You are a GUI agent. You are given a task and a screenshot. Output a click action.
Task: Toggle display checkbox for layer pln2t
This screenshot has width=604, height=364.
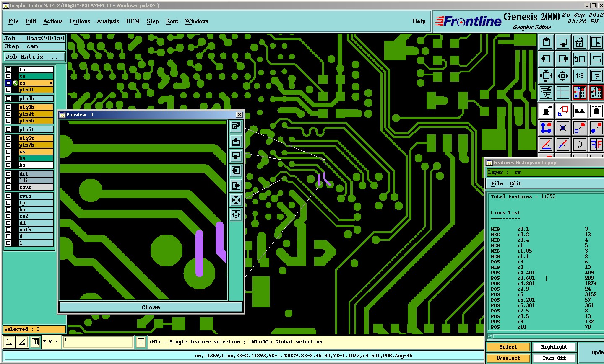tap(8, 90)
